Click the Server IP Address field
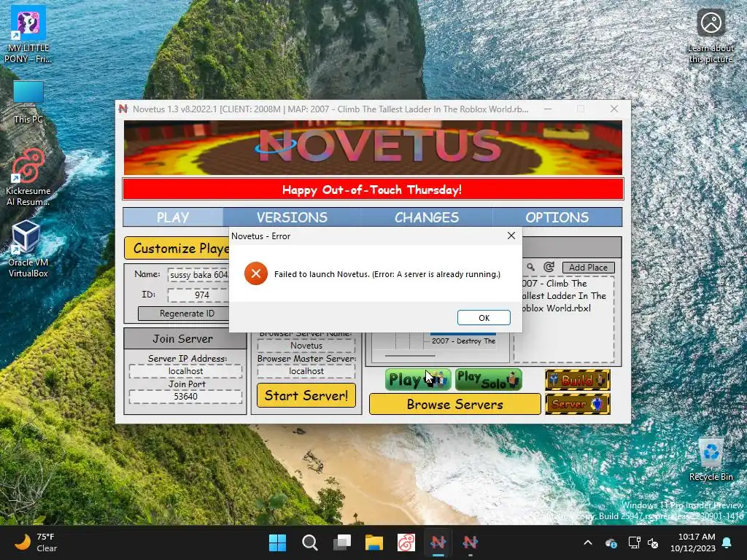Image resolution: width=747 pixels, height=560 pixels. click(x=185, y=371)
